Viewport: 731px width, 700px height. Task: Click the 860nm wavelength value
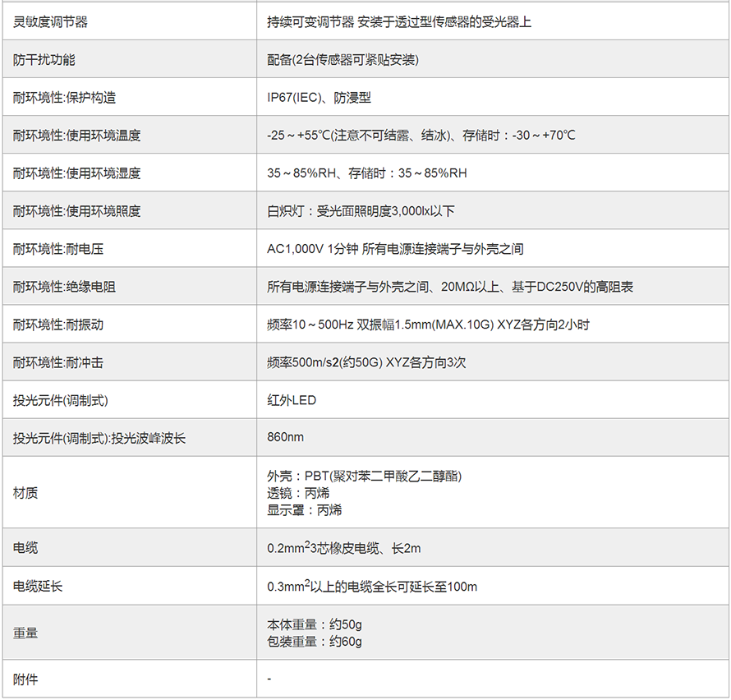point(285,438)
